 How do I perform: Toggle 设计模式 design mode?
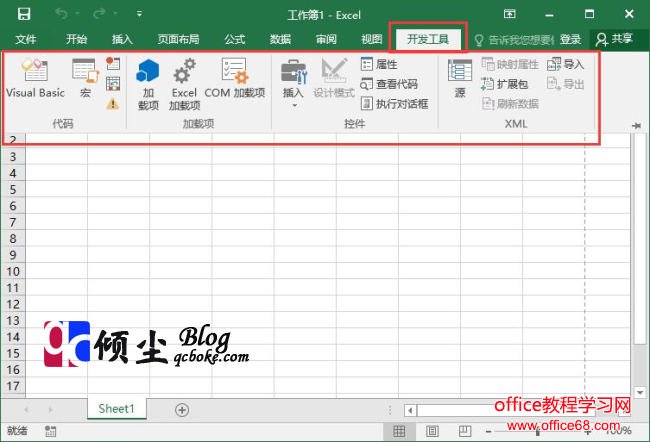(334, 78)
